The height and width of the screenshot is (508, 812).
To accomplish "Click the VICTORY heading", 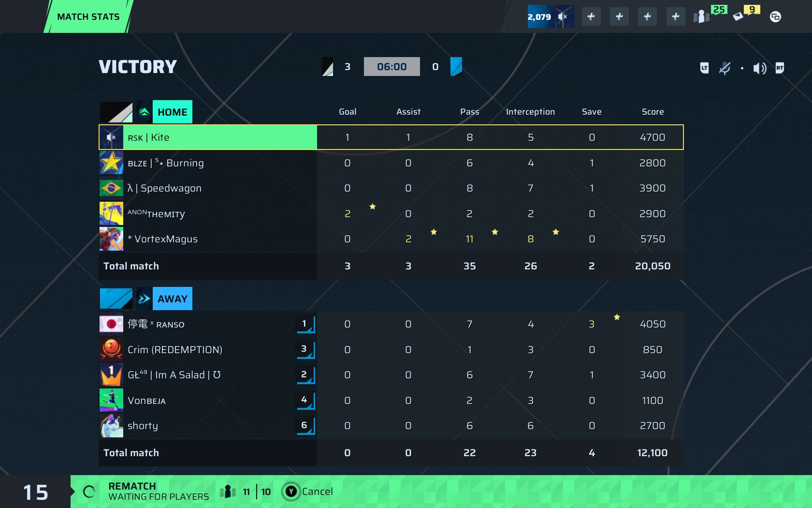I will (138, 67).
